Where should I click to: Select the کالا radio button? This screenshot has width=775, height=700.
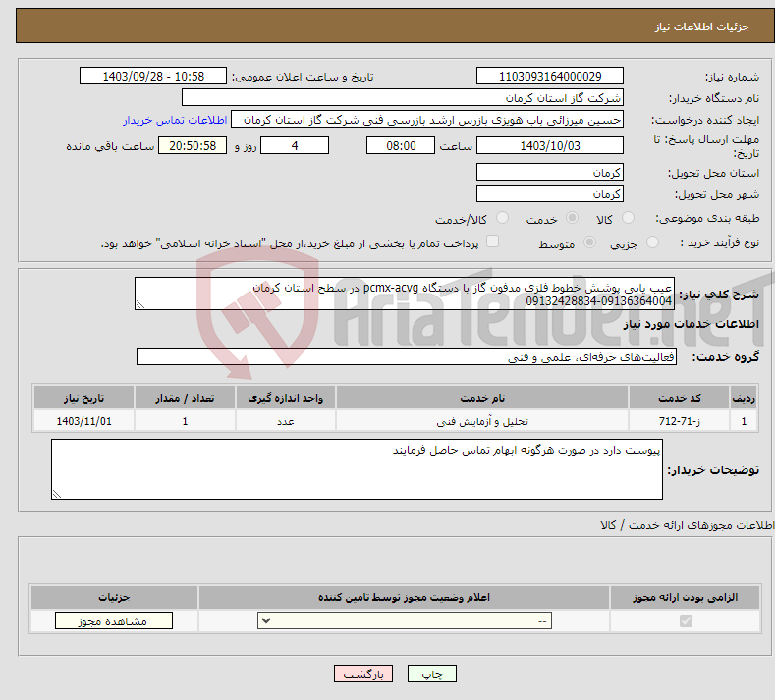[x=628, y=218]
